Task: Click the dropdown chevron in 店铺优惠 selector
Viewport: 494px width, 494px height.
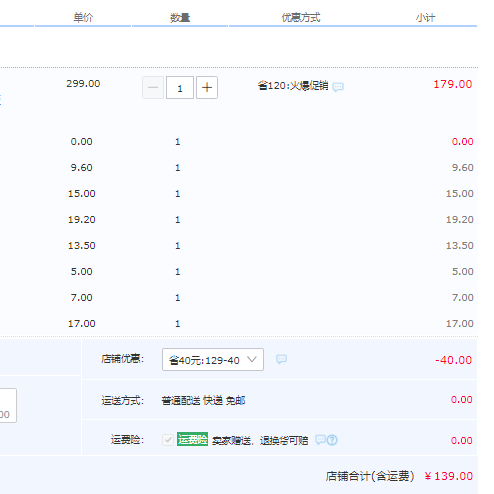Action: [252, 359]
